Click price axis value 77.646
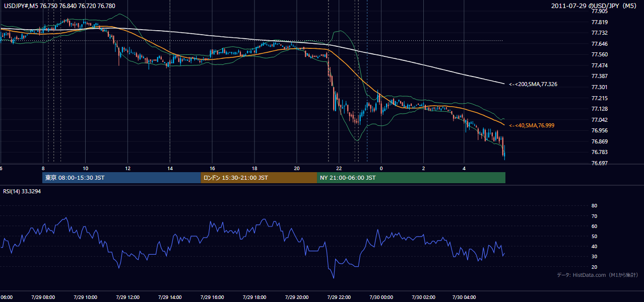The width and height of the screenshot is (644, 302). point(599,44)
